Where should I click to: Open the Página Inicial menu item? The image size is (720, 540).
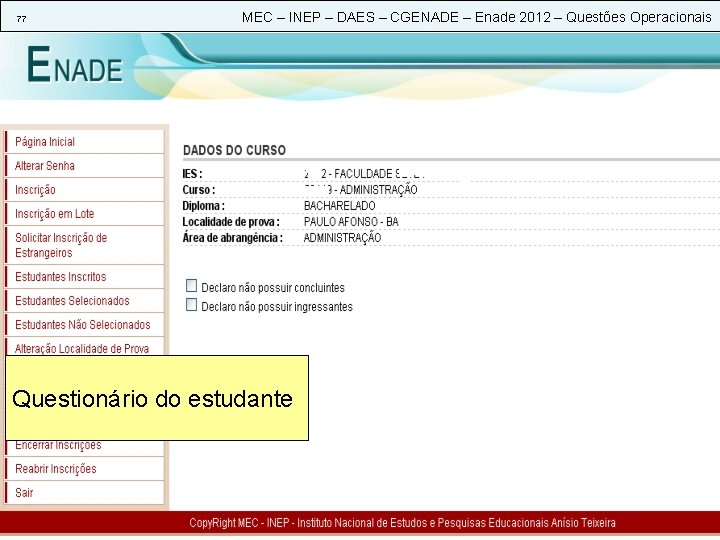[84, 142]
